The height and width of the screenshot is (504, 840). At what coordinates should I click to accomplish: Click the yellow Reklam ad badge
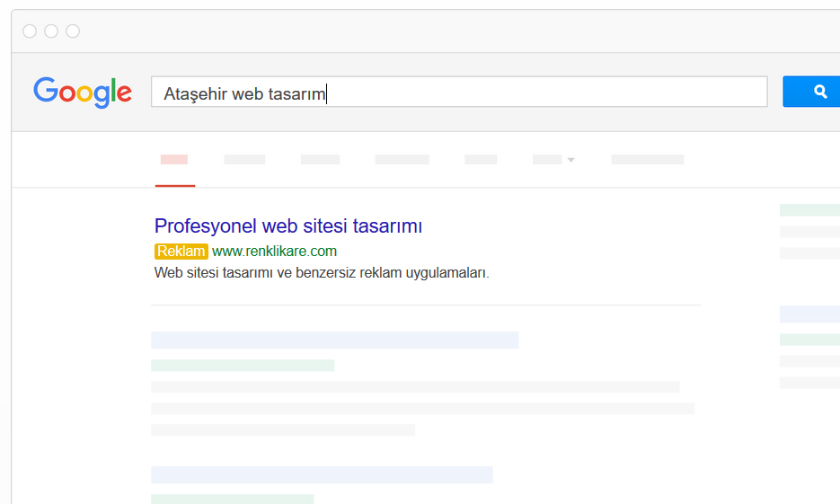[x=181, y=252]
